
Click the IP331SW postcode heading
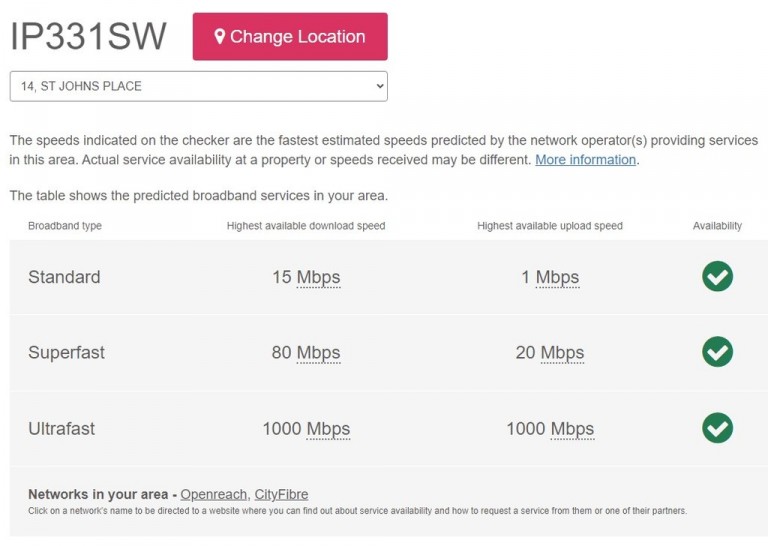pos(88,37)
